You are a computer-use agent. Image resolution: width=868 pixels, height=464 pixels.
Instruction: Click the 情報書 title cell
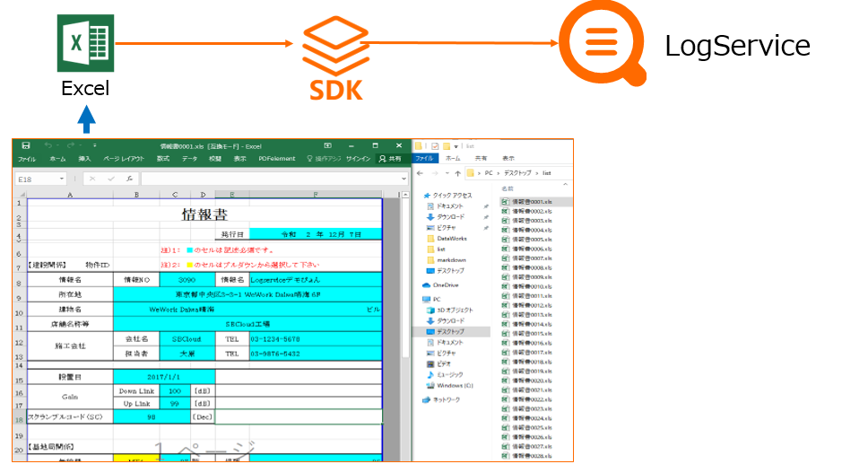point(204,214)
